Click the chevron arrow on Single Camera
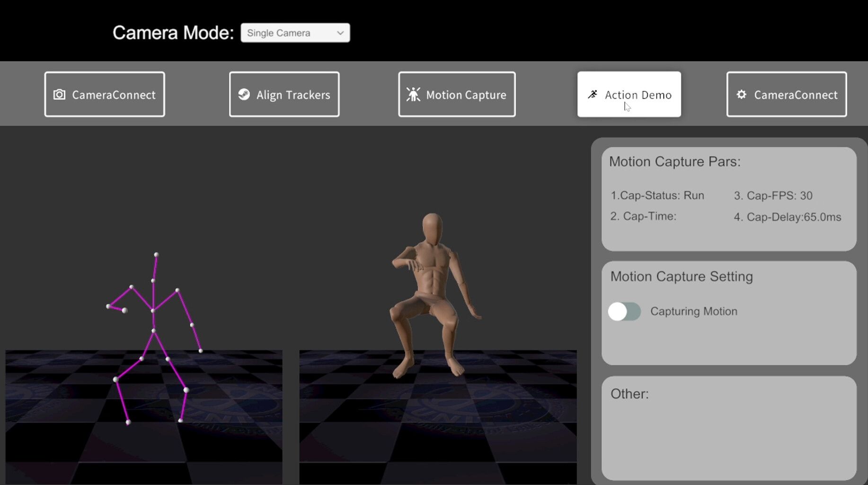 click(x=340, y=33)
